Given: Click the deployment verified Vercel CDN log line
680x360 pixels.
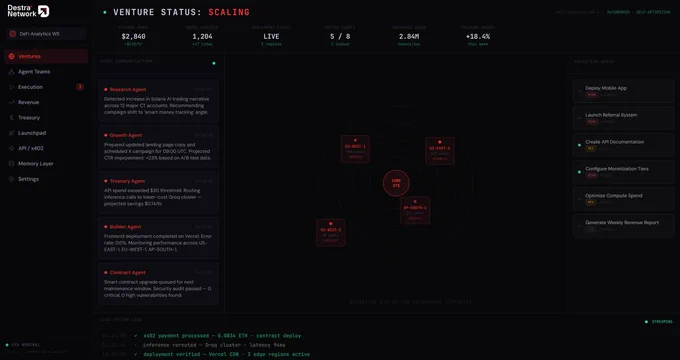Looking at the screenshot, I should 226,354.
